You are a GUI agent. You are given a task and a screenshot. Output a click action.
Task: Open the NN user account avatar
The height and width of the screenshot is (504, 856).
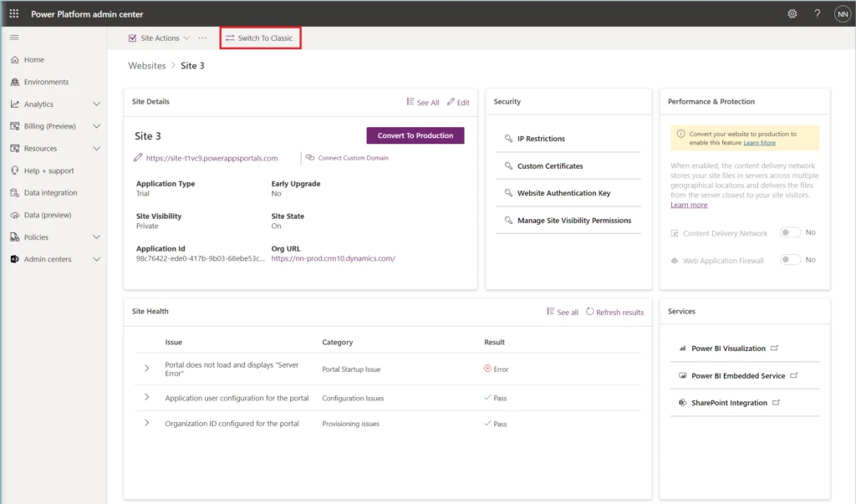(841, 14)
